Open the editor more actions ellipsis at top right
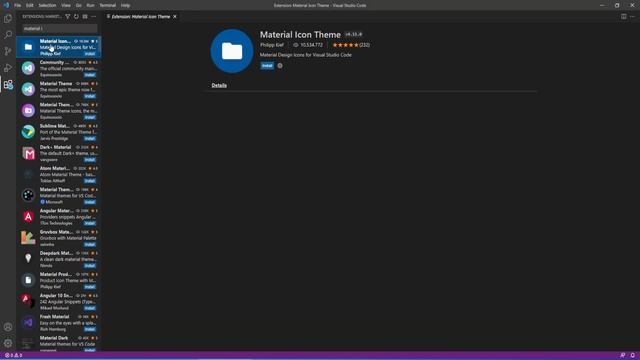The image size is (640, 360). 632,17
